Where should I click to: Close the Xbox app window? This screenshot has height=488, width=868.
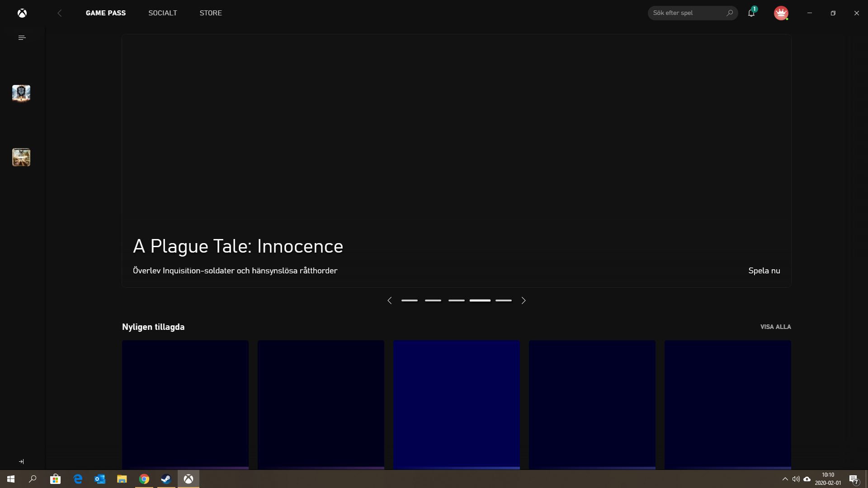click(857, 13)
